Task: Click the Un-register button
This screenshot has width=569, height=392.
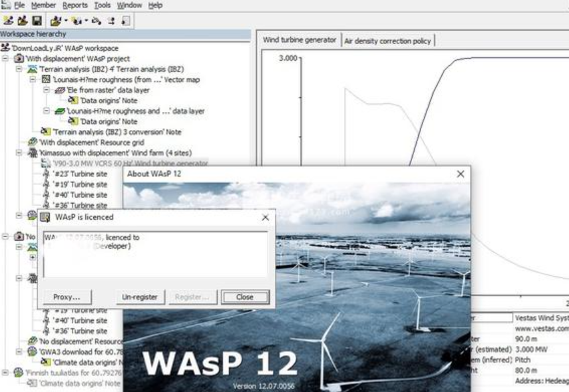Action: tap(140, 297)
